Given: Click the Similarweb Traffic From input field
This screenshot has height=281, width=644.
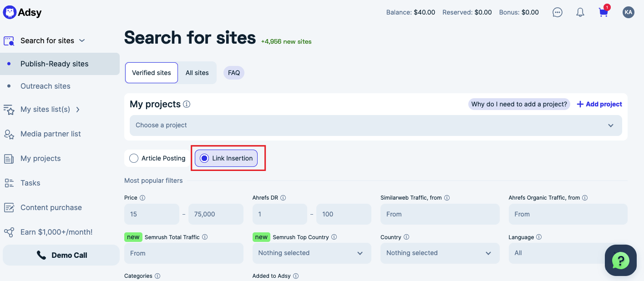Looking at the screenshot, I should [x=440, y=214].
